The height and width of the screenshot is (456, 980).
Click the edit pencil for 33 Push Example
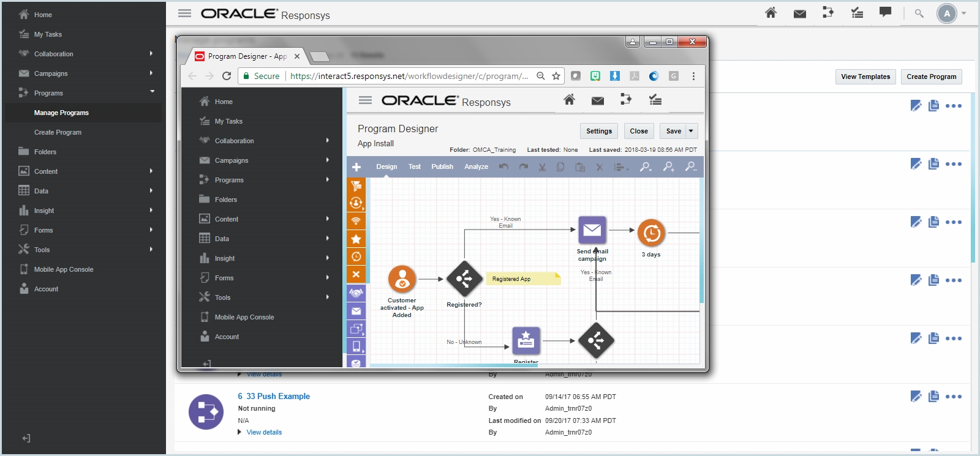916,397
